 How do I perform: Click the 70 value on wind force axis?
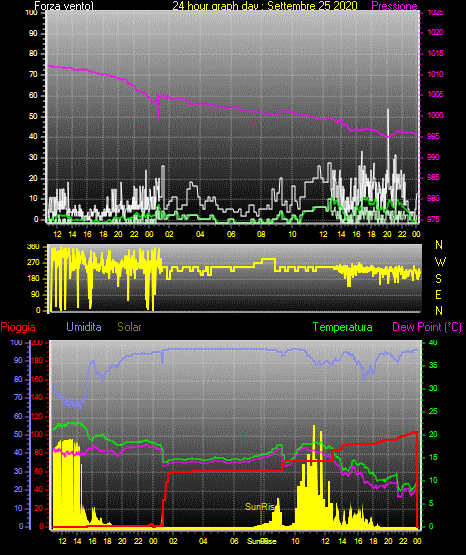[x=33, y=75]
